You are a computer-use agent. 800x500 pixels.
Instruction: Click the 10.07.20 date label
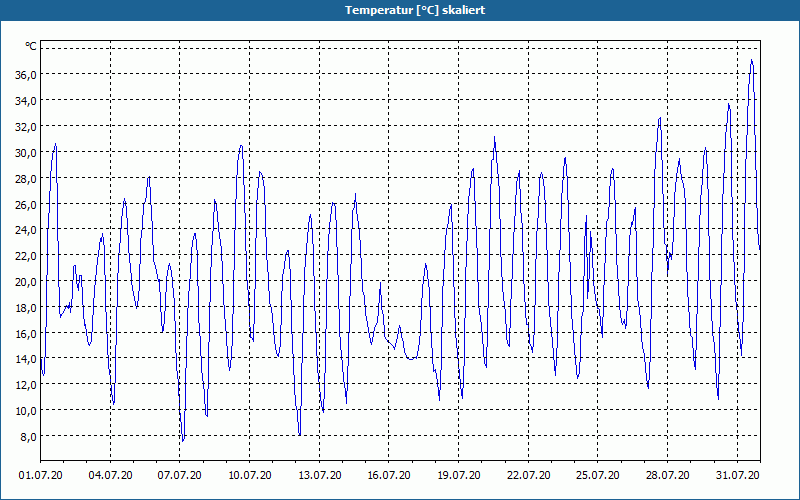click(x=249, y=475)
